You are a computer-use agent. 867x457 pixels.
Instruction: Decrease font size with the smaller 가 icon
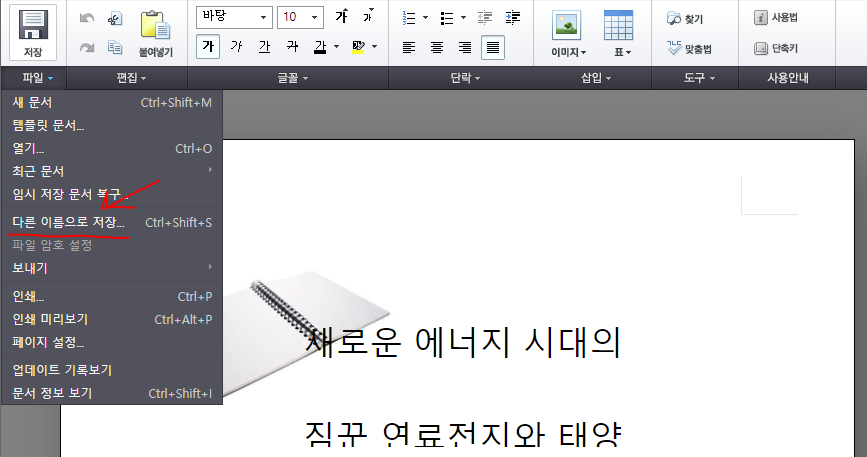point(368,17)
